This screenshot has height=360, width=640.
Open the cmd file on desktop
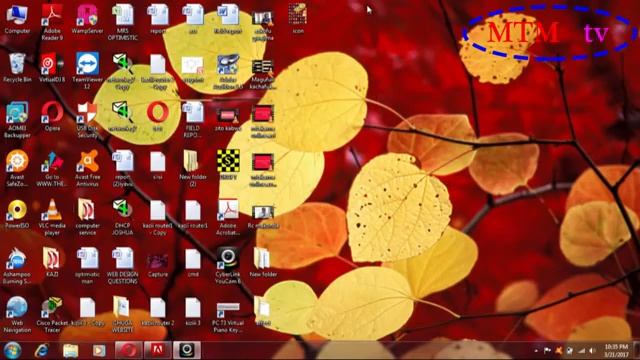point(193,262)
